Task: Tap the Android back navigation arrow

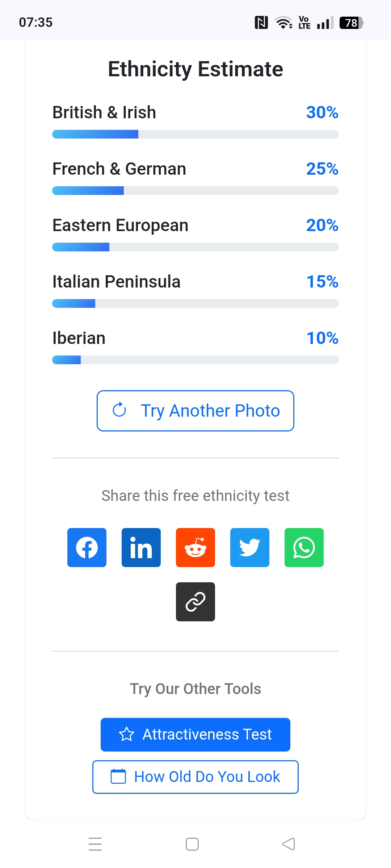Action: (289, 844)
